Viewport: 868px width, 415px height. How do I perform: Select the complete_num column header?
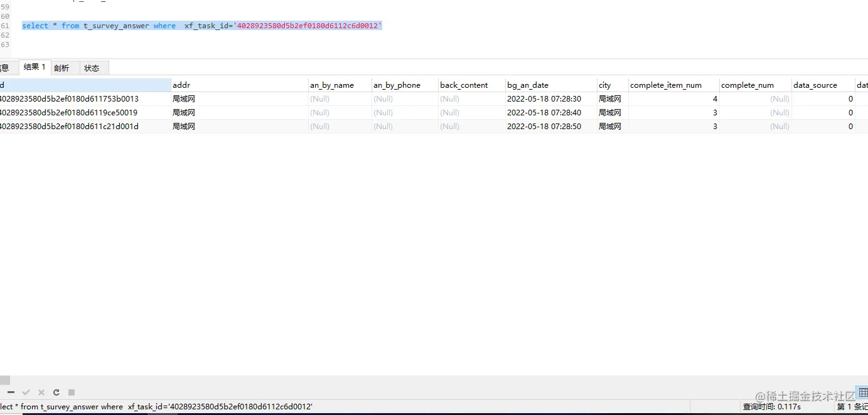point(756,85)
